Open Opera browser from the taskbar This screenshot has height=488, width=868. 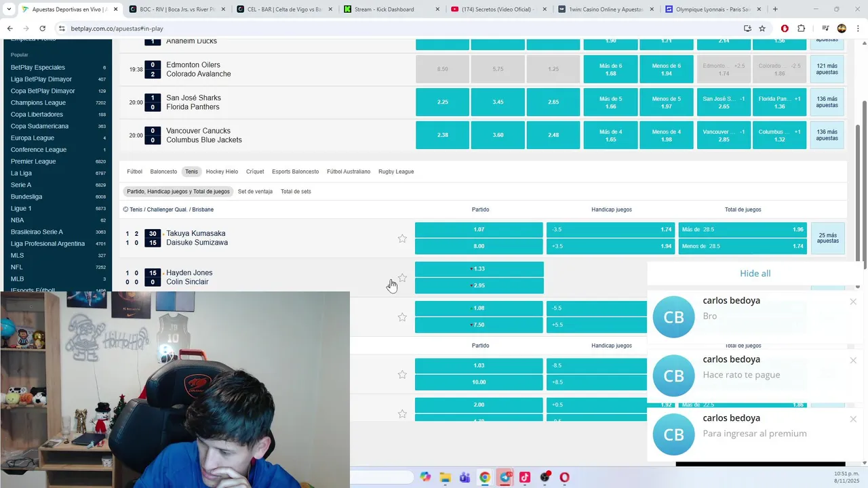click(x=564, y=477)
